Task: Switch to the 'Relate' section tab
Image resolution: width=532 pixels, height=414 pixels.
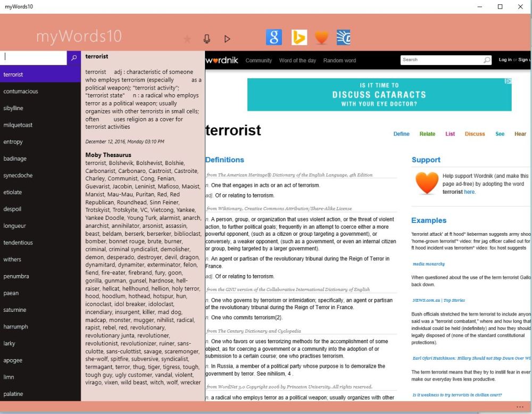Action: [x=427, y=134]
